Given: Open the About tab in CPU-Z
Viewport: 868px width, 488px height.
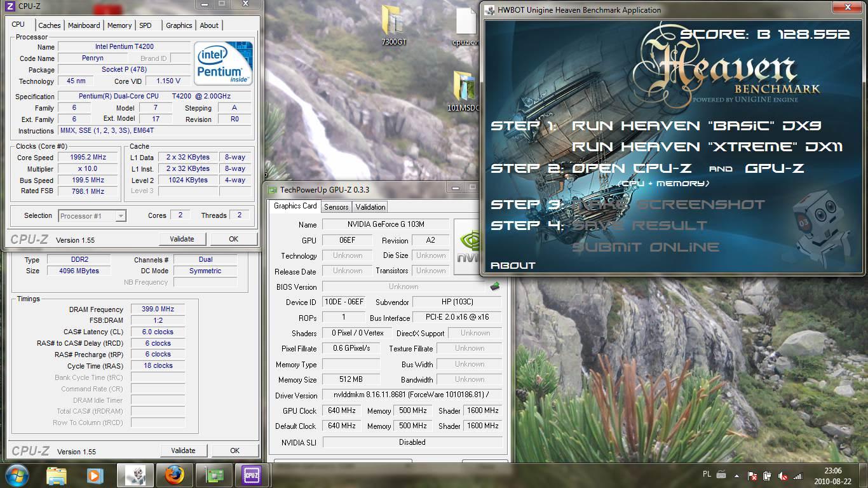Looking at the screenshot, I should point(209,25).
